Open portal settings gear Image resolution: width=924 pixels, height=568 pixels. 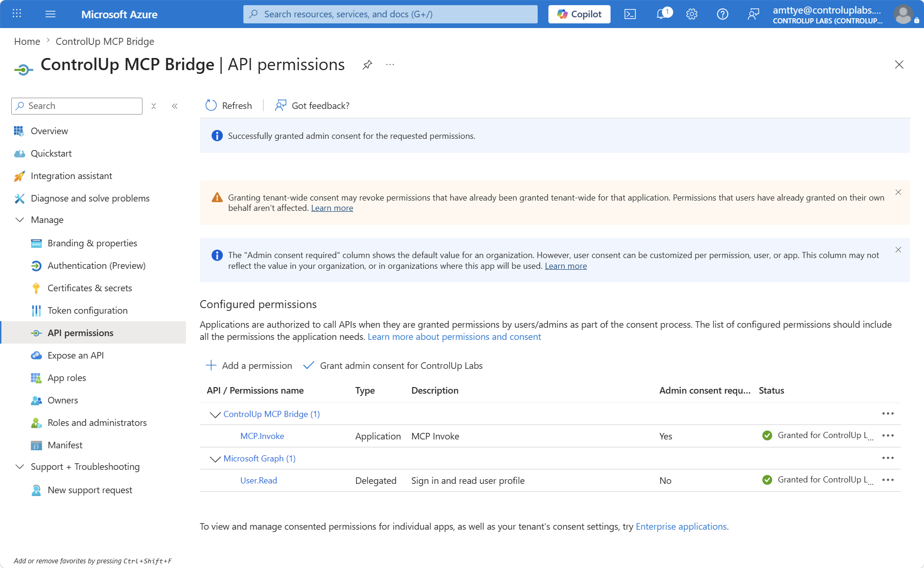(692, 14)
